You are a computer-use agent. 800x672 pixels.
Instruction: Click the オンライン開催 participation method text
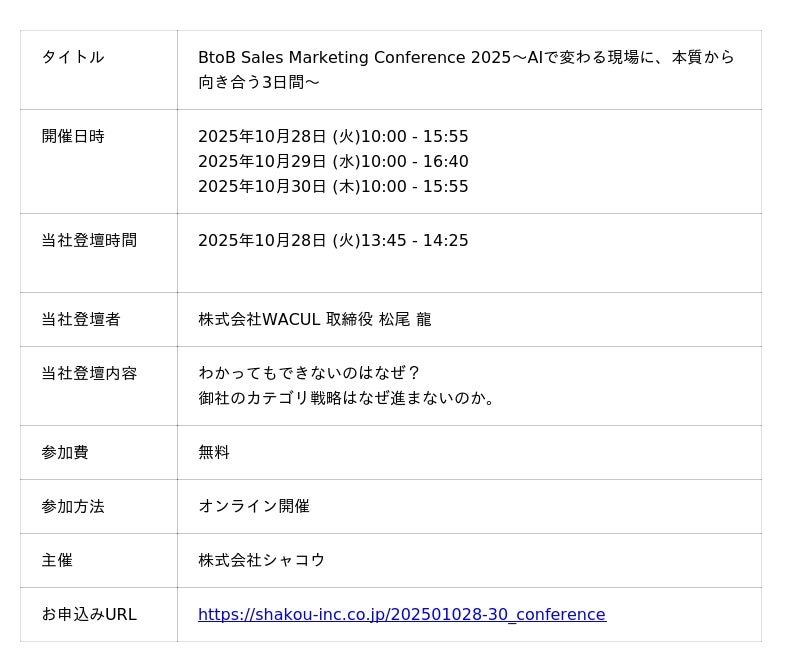(254, 506)
